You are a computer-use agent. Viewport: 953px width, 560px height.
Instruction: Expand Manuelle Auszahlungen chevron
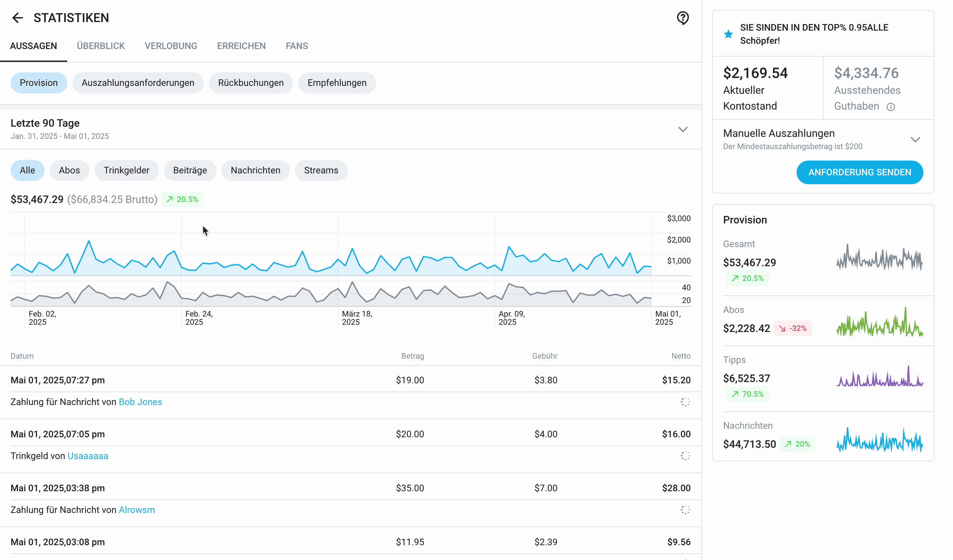915,140
